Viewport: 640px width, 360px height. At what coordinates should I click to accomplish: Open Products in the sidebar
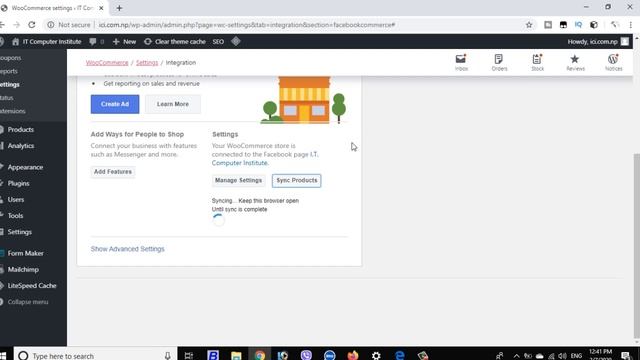(20, 129)
